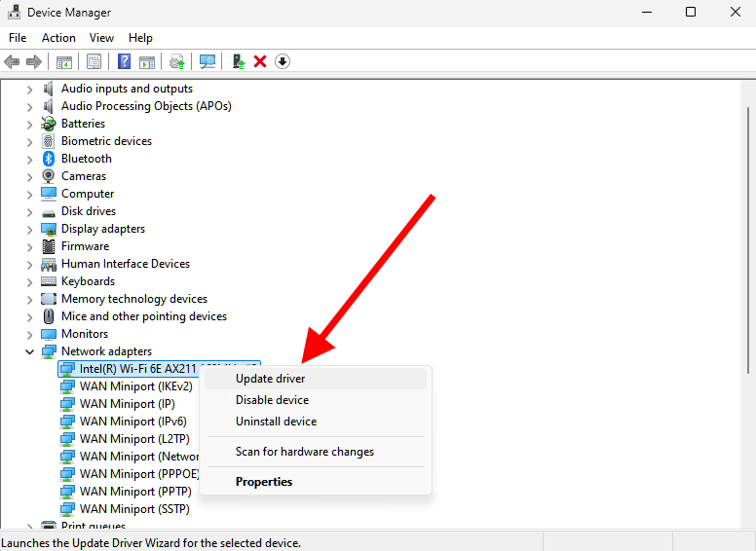Click the red X uninstall device icon
Viewport: 756px width, 551px height.
point(260,61)
